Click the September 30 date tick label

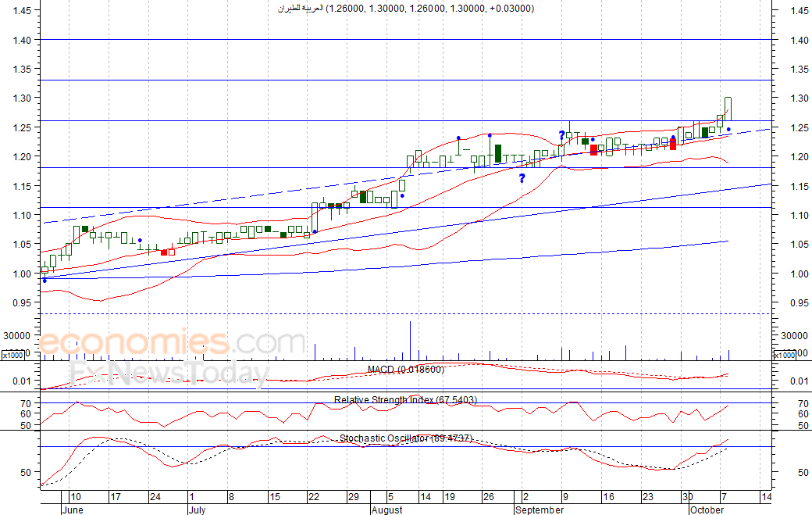pyautogui.click(x=688, y=497)
